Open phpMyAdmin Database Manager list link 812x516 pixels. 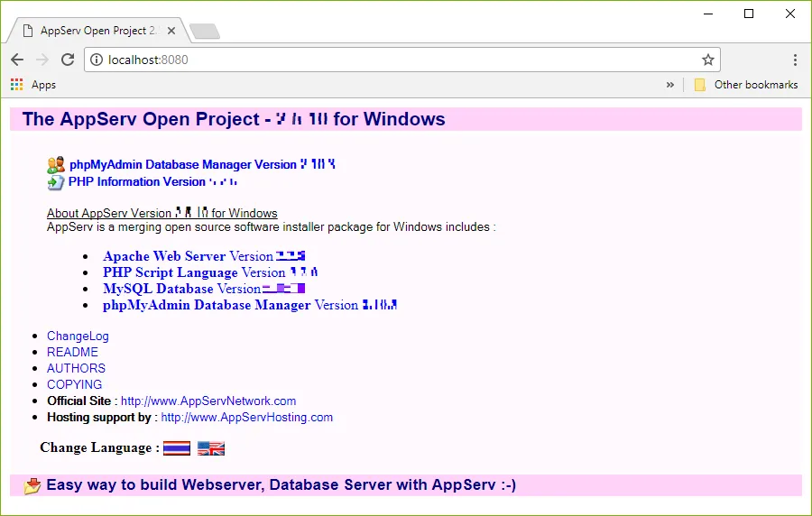pos(250,305)
